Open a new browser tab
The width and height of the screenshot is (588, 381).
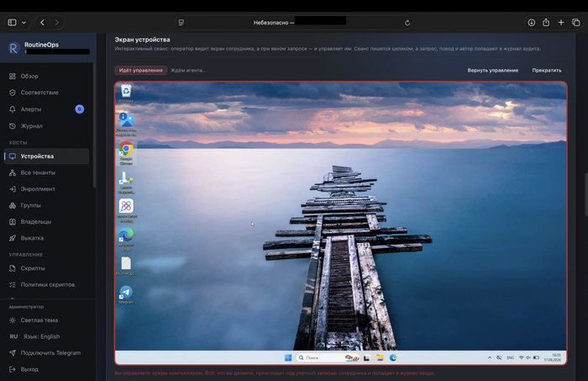(x=561, y=23)
